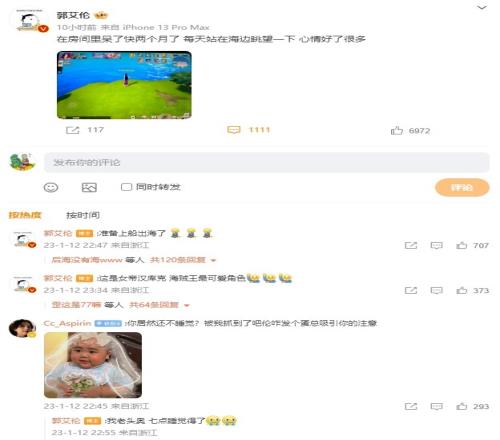This screenshot has width=500, height=440.
Task: Click the insert image icon
Action: (x=89, y=187)
